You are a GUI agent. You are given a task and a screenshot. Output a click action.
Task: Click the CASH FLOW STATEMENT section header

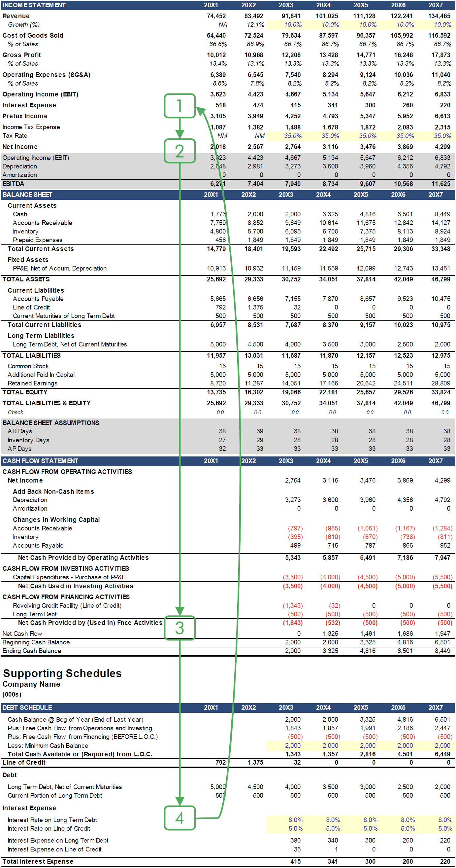(40, 461)
